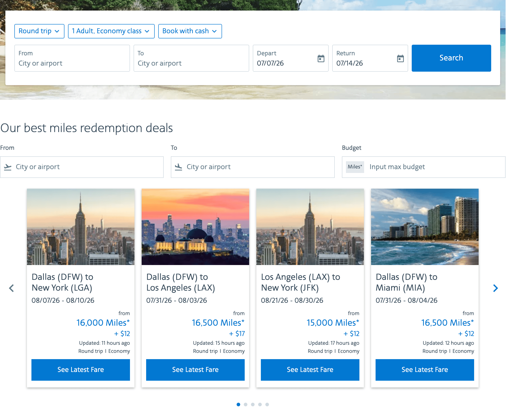Click 'Updated: 15 hours ago' text
The height and width of the screenshot is (420, 506).
[219, 343]
